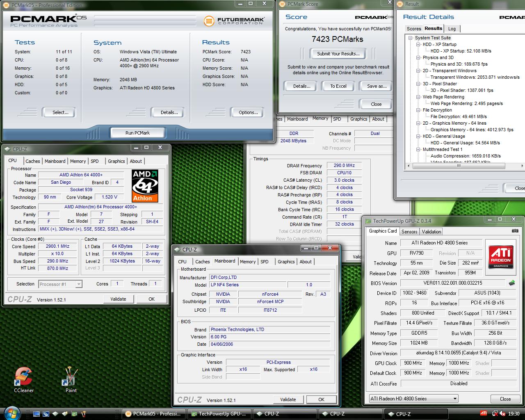Click OK in CPU-Z processor window
Viewport: 525px width, 420px height.
pyautogui.click(x=151, y=299)
